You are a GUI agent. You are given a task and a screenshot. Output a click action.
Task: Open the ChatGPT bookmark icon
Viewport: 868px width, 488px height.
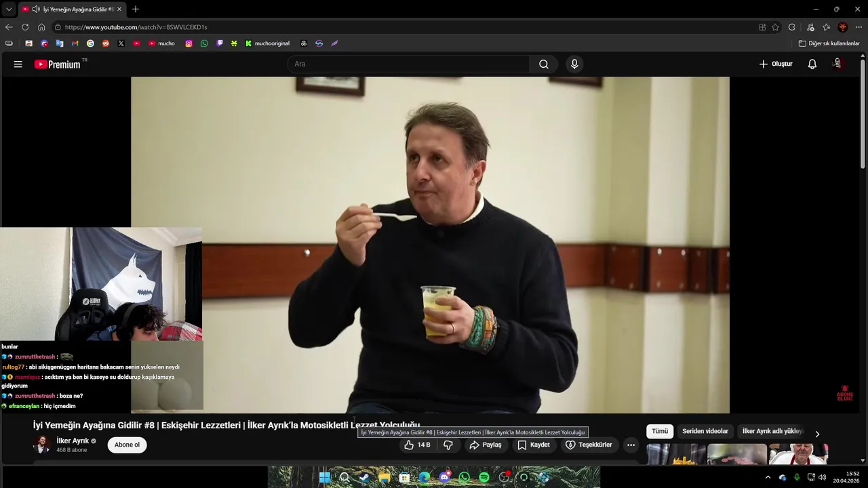[303, 43]
